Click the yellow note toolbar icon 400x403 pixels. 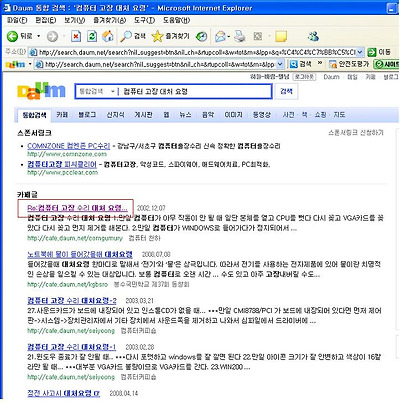[x=281, y=36]
